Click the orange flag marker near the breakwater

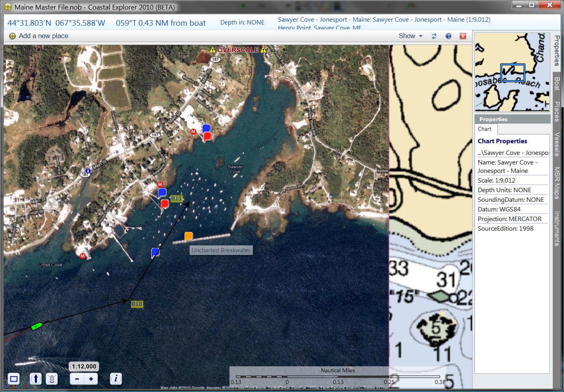click(189, 237)
